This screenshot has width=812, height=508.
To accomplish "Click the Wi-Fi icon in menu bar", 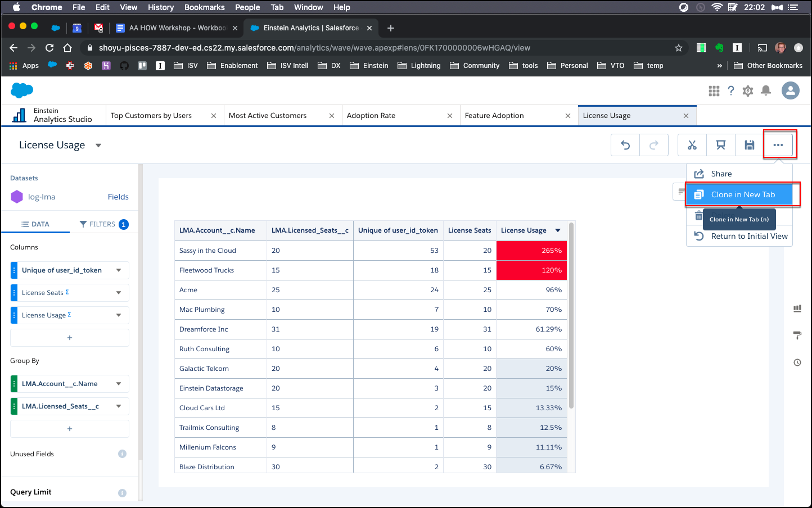I will (x=717, y=7).
